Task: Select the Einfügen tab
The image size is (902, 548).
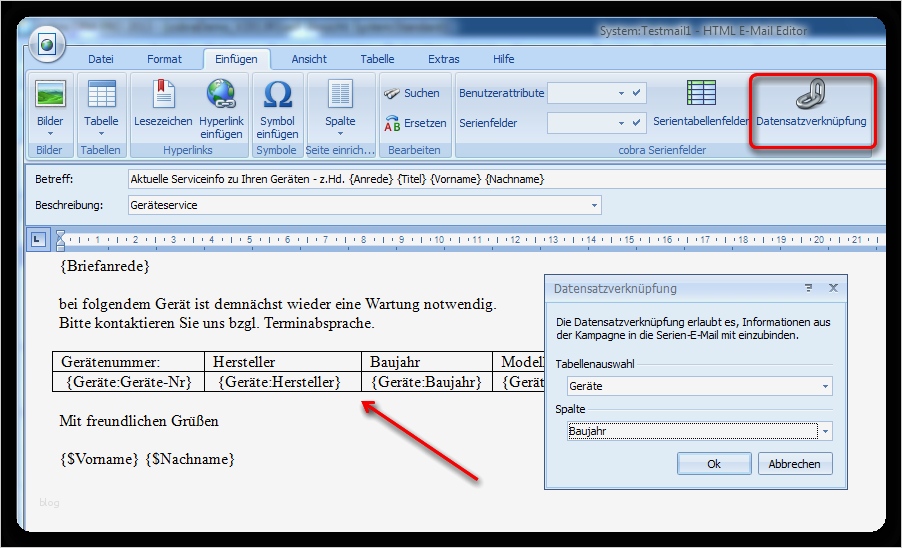Action: tap(236, 59)
